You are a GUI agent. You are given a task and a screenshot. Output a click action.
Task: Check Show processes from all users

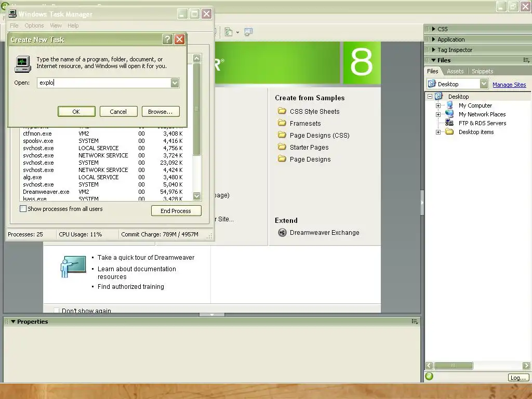[23, 209]
